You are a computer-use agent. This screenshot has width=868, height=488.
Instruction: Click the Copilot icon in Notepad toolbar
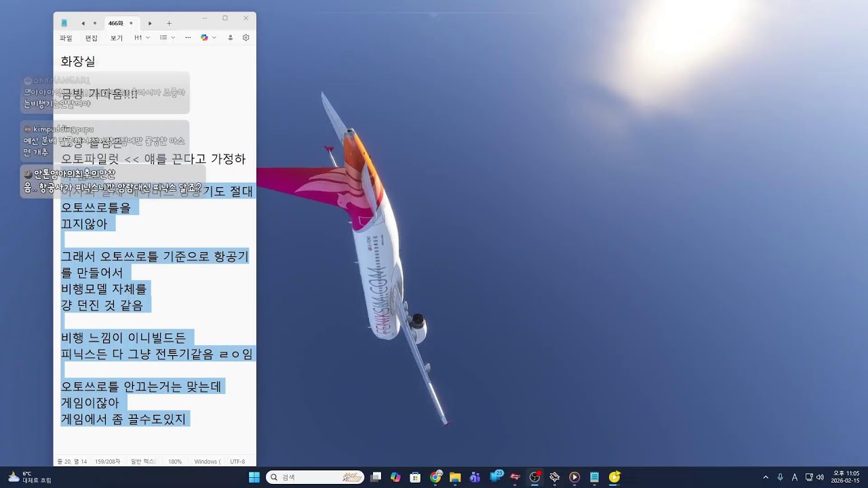click(204, 38)
